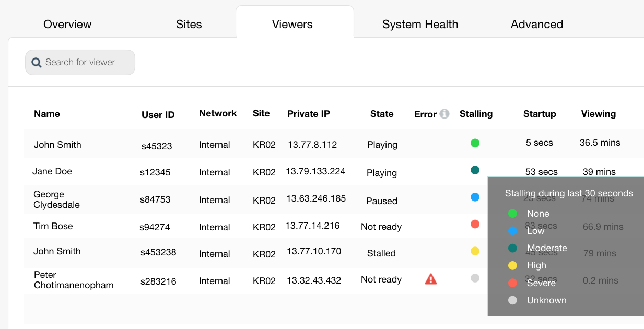Screen dimensions: 644x329
Task: Open the Overview tab
Action: tap(67, 24)
